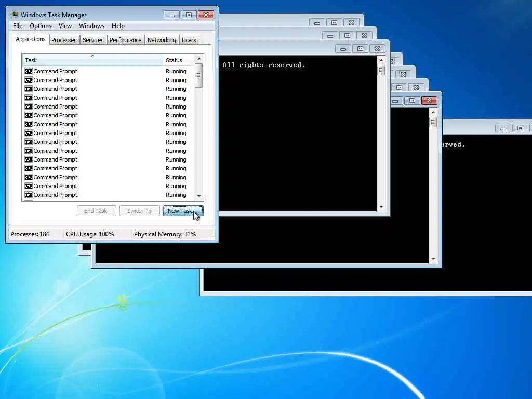Image resolution: width=532 pixels, height=399 pixels.
Task: Click the Switch To button
Action: pos(139,211)
